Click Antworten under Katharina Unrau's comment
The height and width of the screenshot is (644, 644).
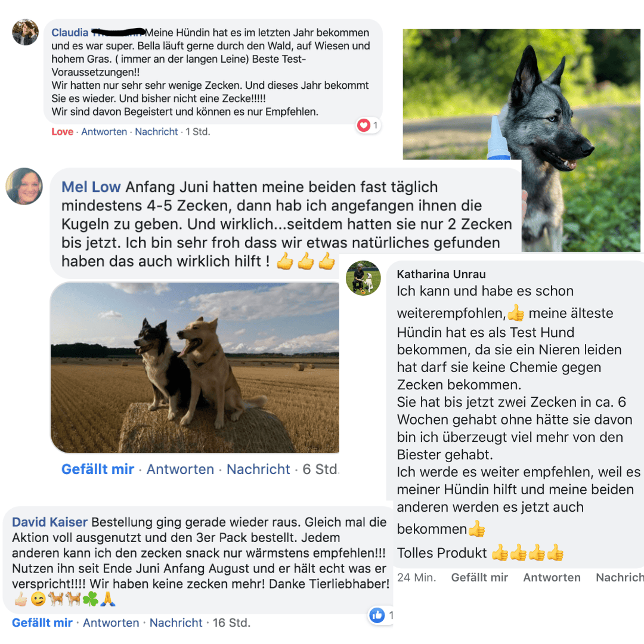[x=552, y=577]
